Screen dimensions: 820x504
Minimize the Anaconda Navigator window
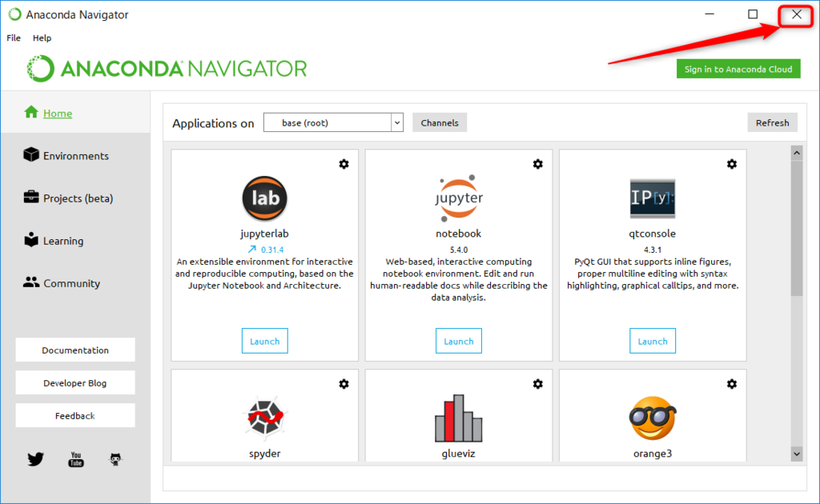click(x=709, y=14)
